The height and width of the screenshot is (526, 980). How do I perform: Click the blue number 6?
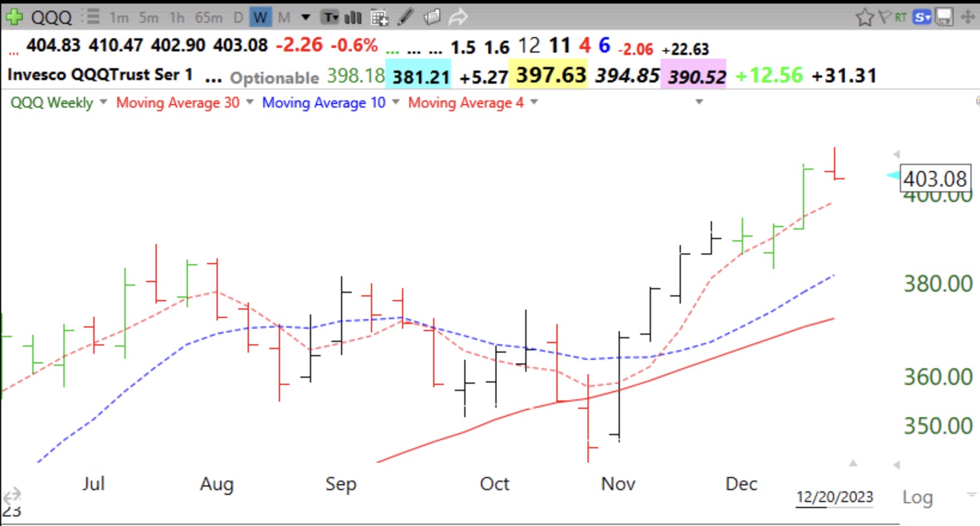pyautogui.click(x=604, y=45)
